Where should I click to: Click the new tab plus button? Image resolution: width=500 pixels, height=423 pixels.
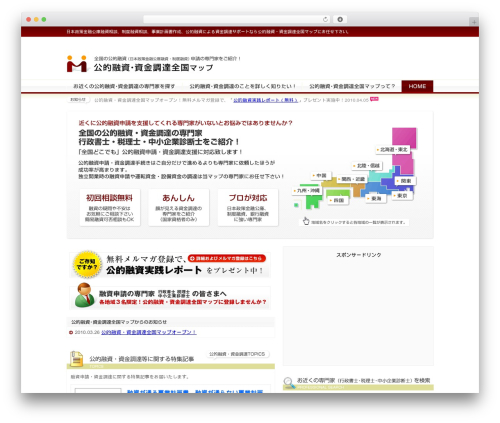(474, 22)
